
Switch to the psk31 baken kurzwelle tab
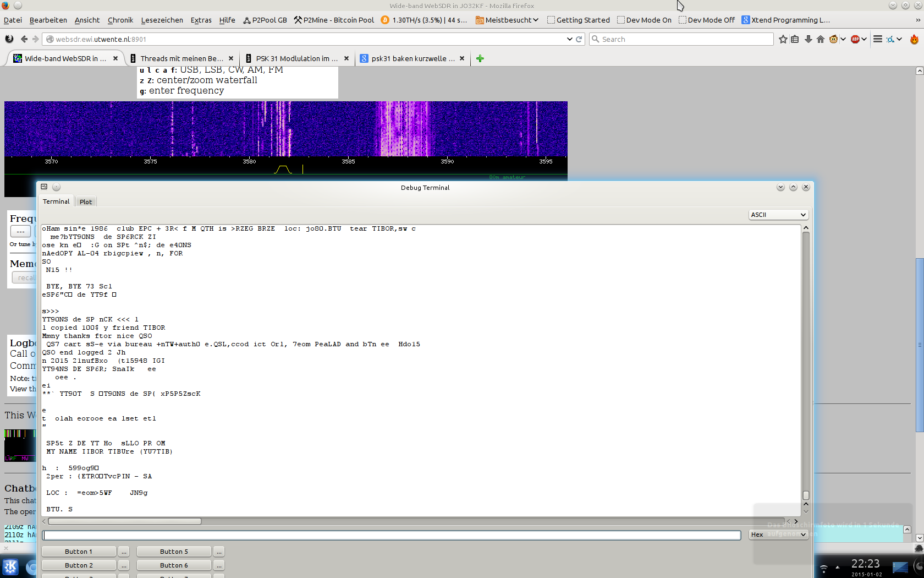(413, 58)
